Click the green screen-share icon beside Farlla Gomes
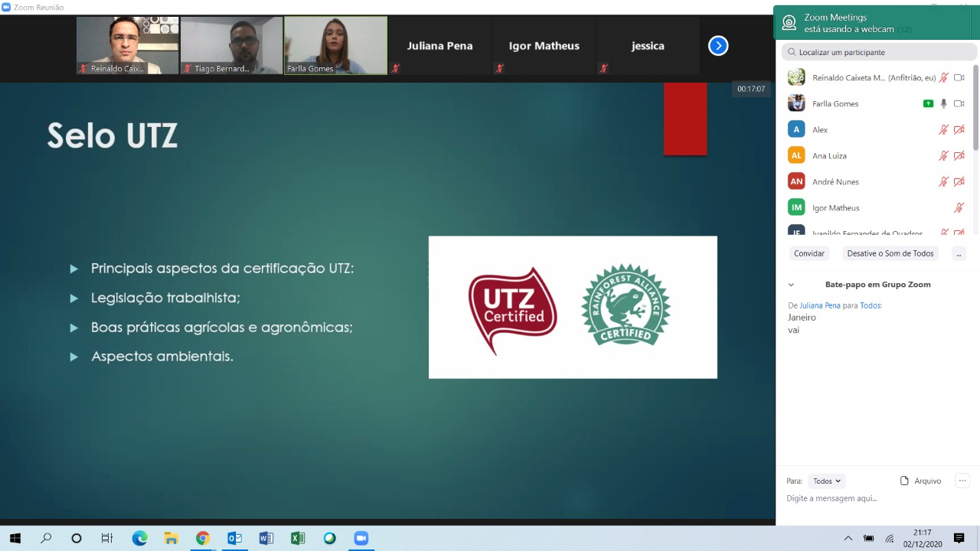980x551 pixels. (x=928, y=104)
